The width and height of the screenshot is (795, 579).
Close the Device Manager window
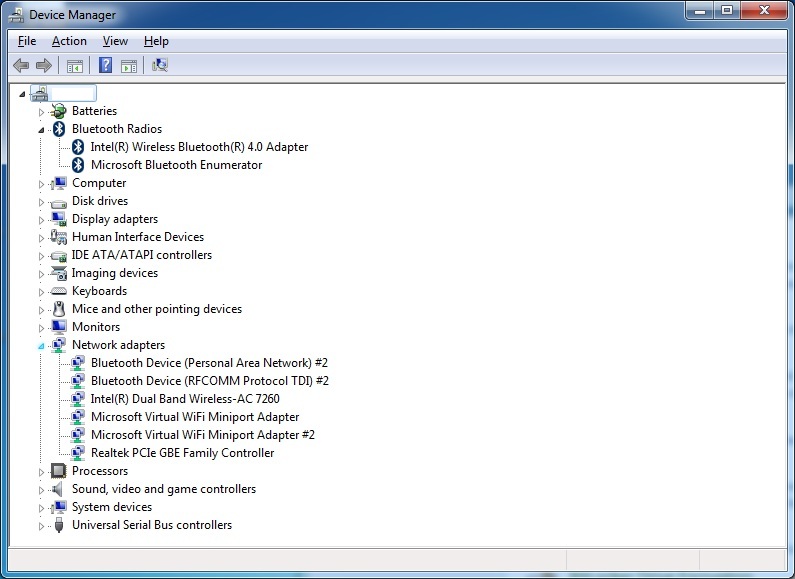[765, 11]
